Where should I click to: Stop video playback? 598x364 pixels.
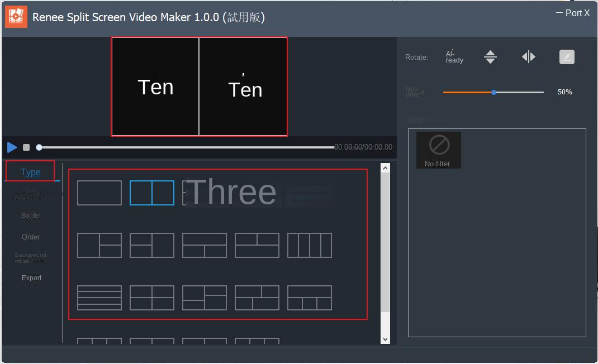(26, 147)
